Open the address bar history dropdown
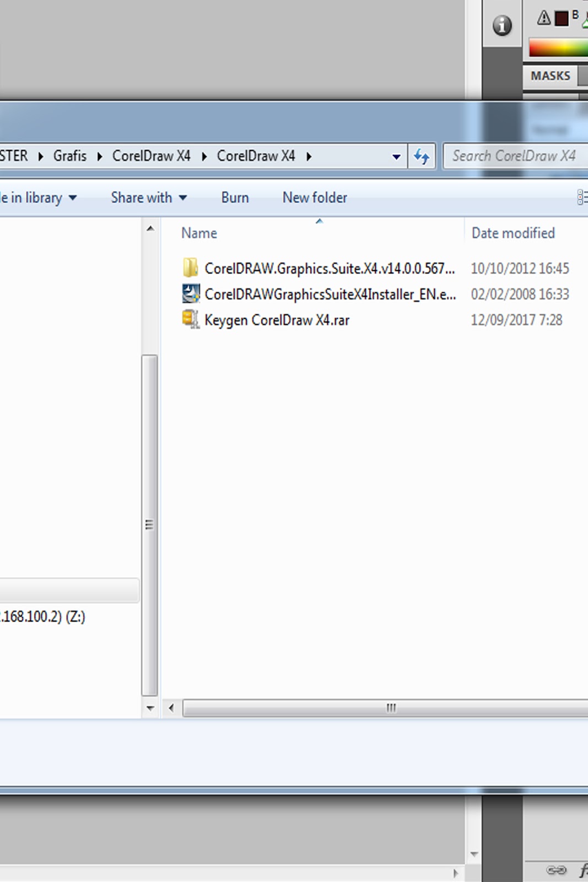 pyautogui.click(x=396, y=157)
